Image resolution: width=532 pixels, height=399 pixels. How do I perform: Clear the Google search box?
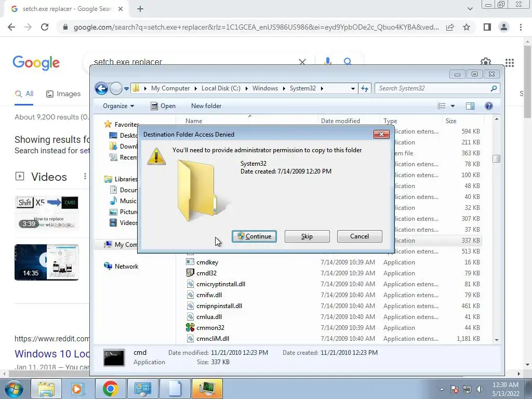(302, 61)
